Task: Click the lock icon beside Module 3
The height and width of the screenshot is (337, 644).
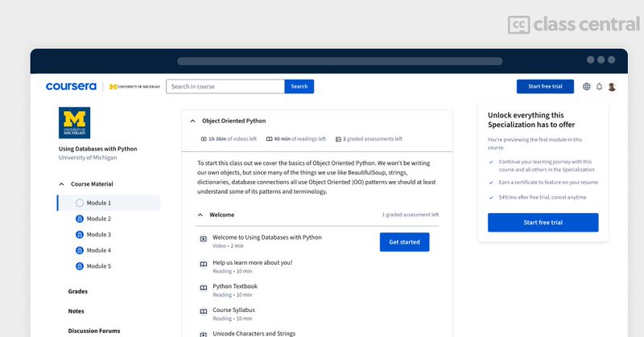Action: click(x=80, y=234)
